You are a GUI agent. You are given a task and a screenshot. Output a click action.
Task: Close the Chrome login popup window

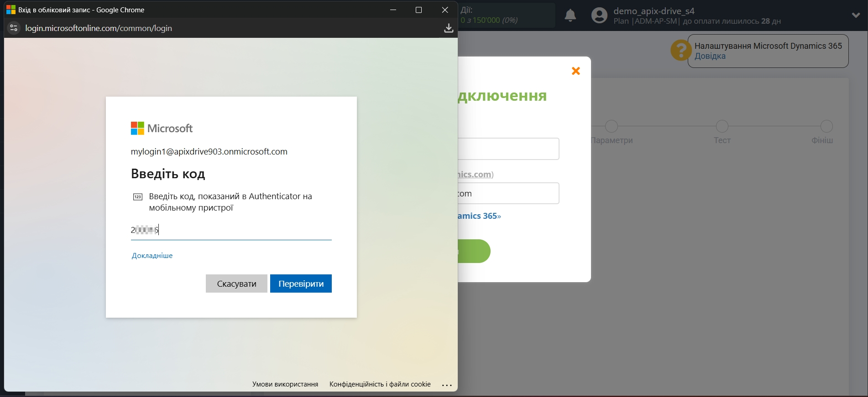point(445,10)
